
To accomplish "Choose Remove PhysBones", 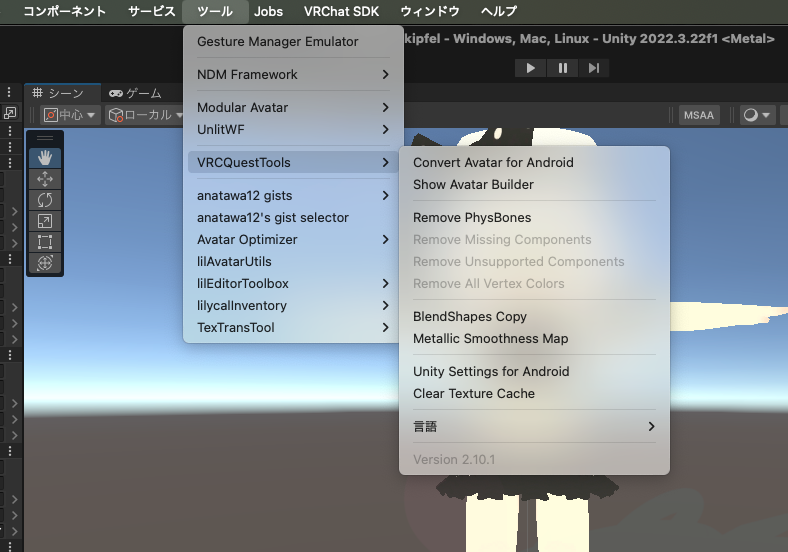I will [x=534, y=218].
